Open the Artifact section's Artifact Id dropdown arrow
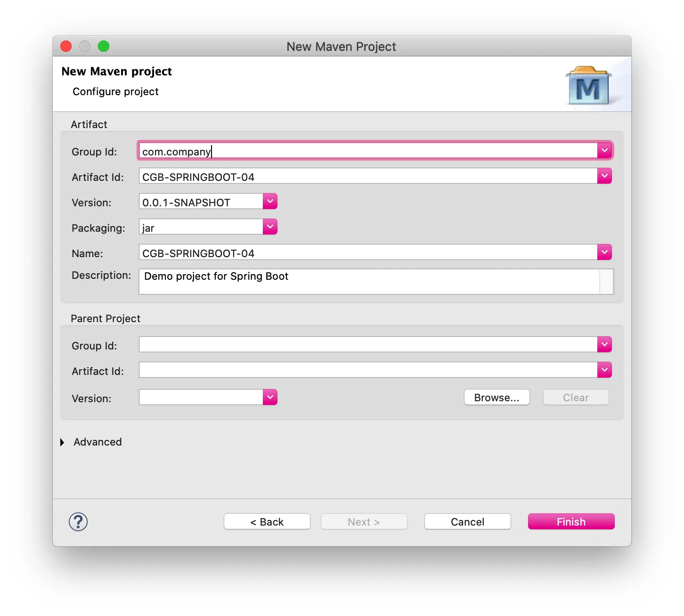This screenshot has height=616, width=684. [x=604, y=176]
